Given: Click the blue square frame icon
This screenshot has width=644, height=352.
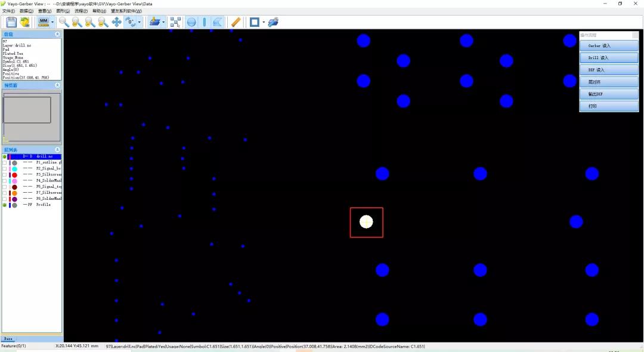Looking at the screenshot, I should click(255, 21).
